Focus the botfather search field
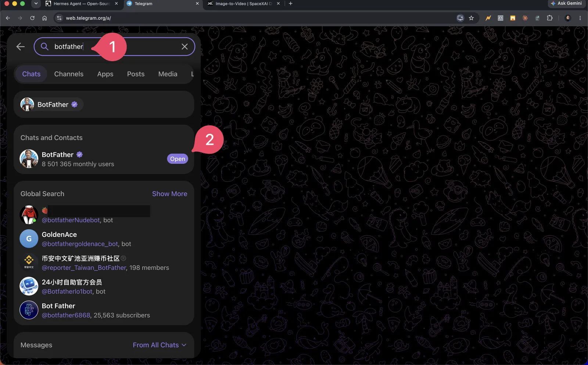The image size is (588, 365). pos(114,47)
